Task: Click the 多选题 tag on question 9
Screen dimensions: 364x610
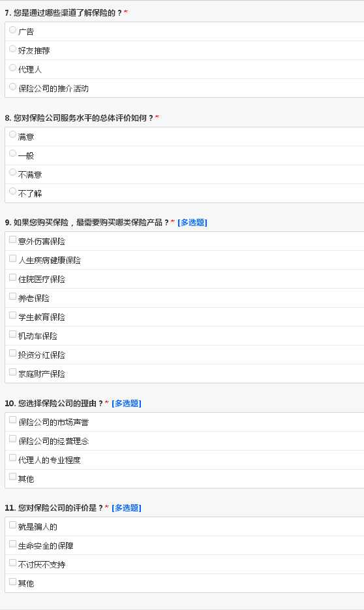Action: click(x=192, y=223)
